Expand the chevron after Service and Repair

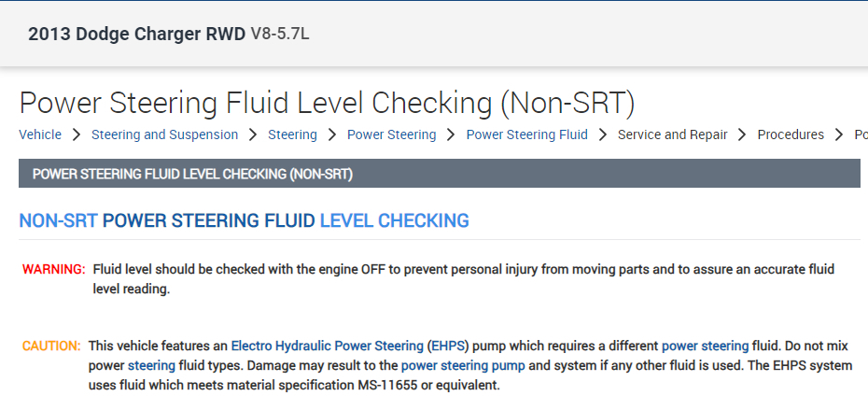[x=743, y=134]
